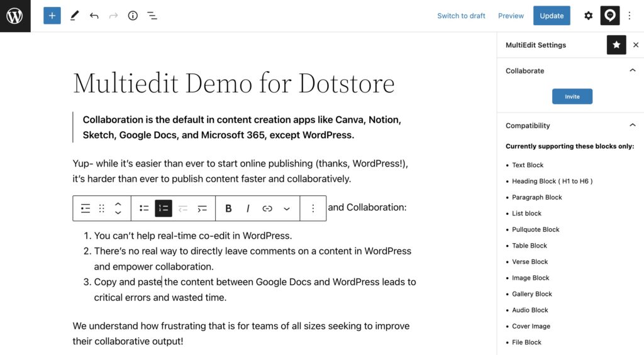Toggle bold formatting
Viewport: 644px width, 355px height.
click(228, 209)
